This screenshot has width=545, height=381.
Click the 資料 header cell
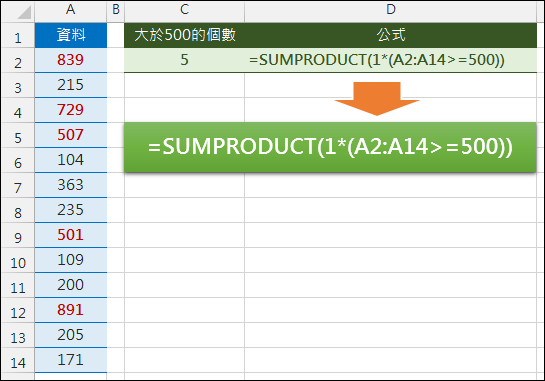[x=71, y=35]
